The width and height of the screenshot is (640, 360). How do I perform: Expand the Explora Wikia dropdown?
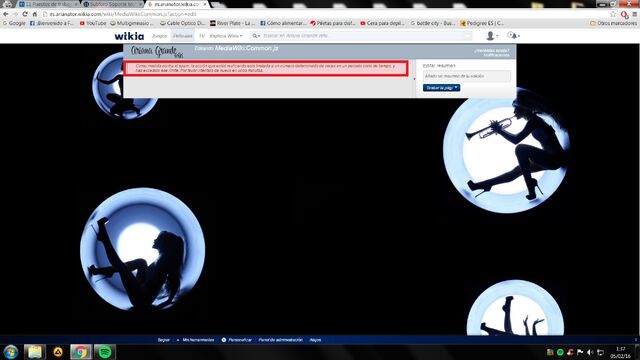(x=226, y=36)
